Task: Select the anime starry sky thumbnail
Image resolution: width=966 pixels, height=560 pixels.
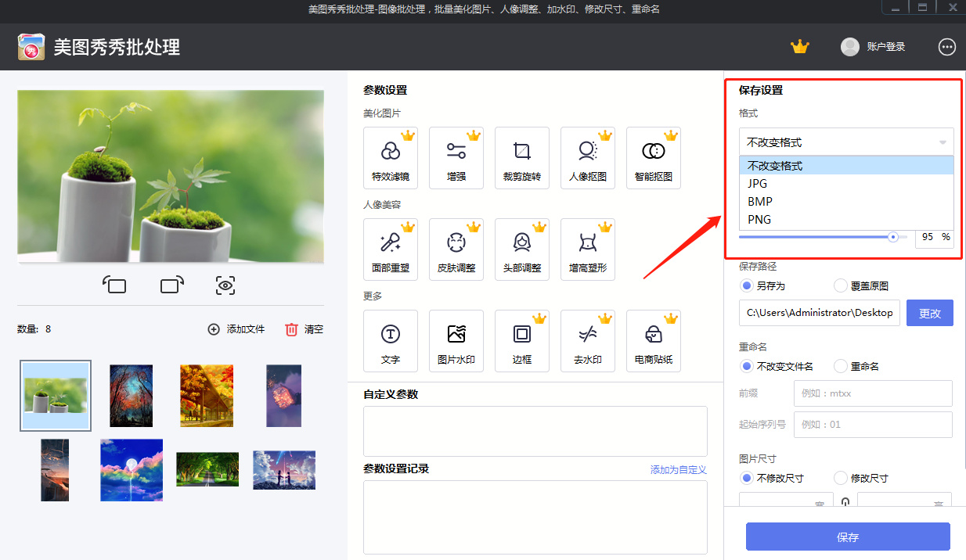Action: [x=284, y=470]
